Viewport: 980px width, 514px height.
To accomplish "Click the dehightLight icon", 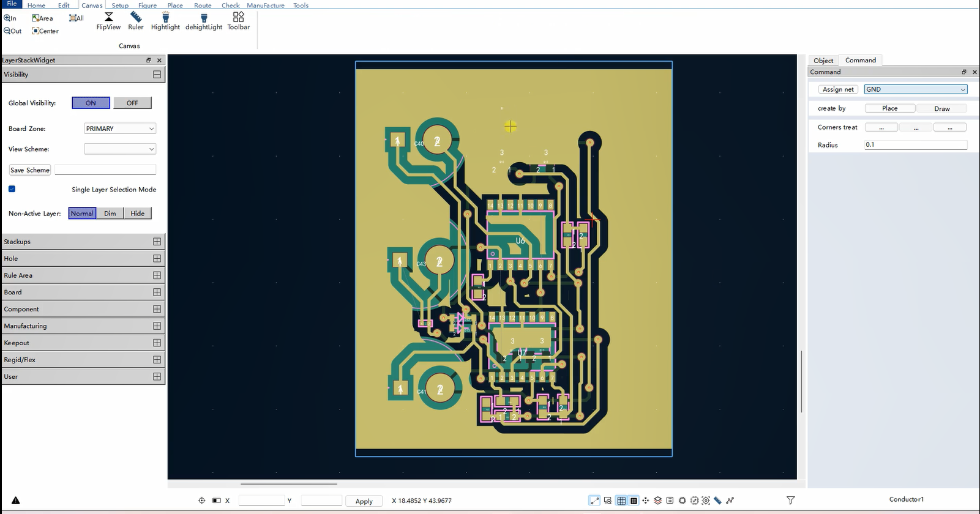I will 204,17.
